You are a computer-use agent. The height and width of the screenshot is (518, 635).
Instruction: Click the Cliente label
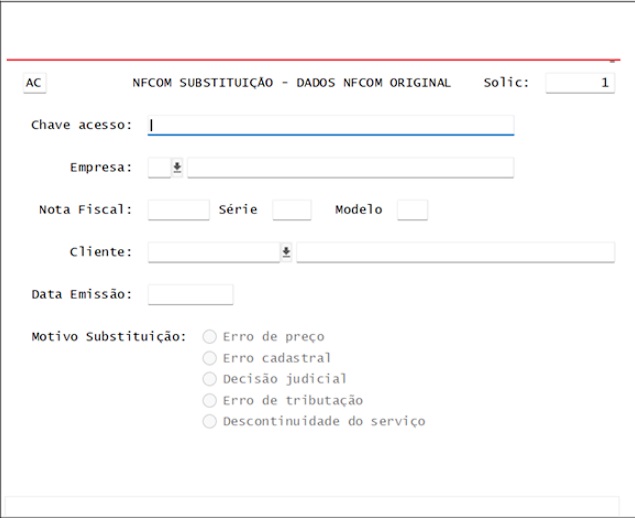(101, 252)
